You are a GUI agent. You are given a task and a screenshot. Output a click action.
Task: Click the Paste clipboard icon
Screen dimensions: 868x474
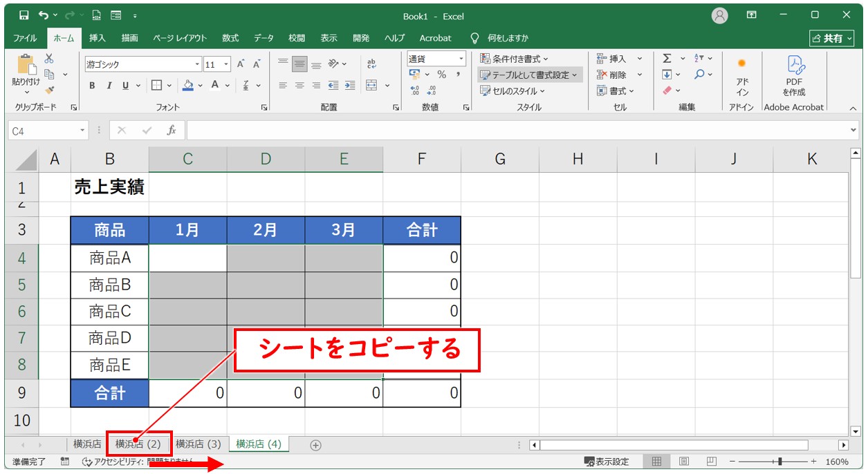[26, 66]
